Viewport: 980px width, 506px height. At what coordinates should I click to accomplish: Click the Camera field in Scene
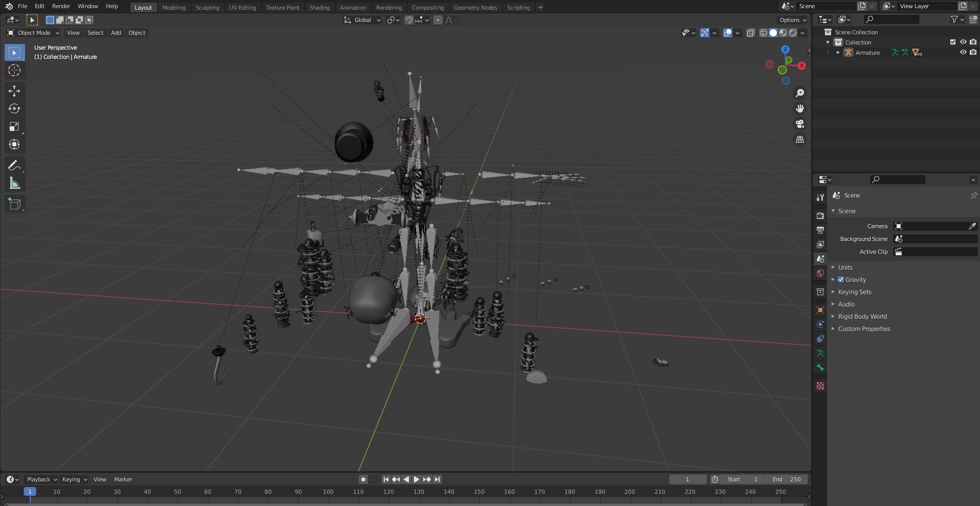931,226
